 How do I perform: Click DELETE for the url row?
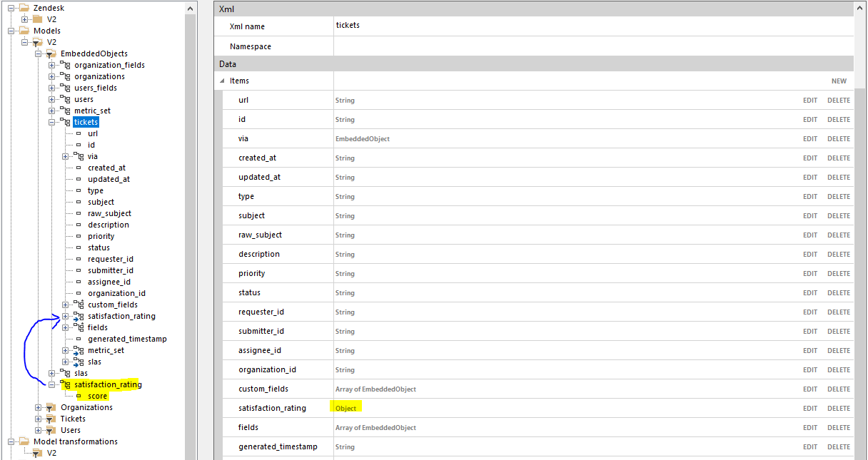click(x=839, y=101)
